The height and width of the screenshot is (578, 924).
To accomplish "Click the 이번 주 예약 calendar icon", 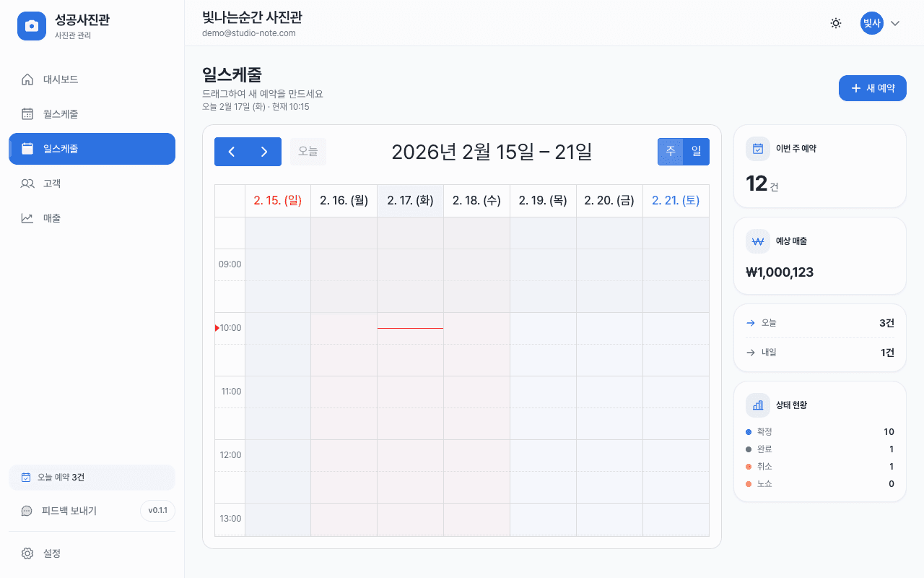I will click(x=757, y=148).
